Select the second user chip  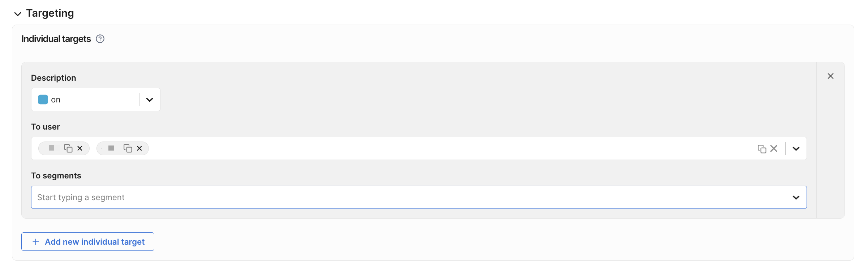(111, 148)
